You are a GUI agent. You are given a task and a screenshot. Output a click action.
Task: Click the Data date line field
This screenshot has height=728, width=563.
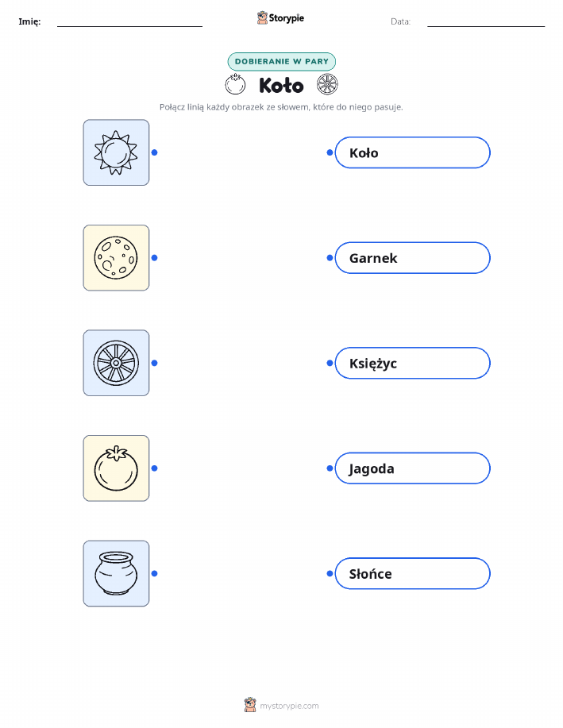pos(486,22)
